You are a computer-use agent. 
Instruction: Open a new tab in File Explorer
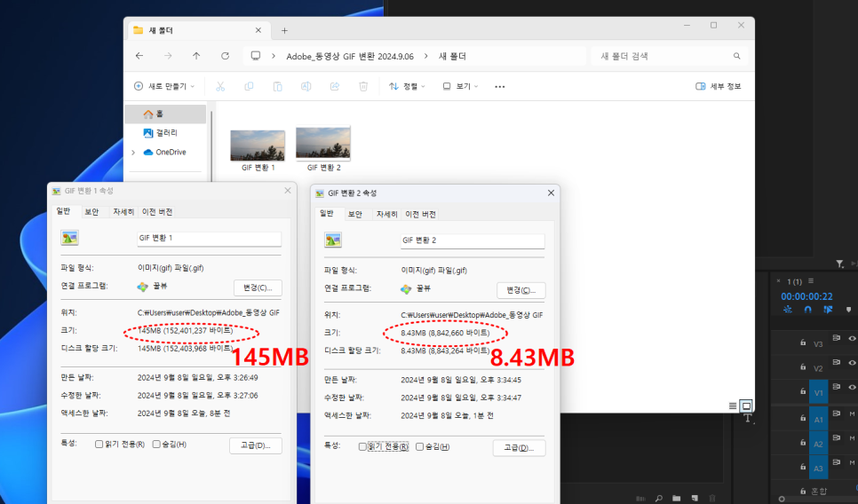tap(284, 30)
